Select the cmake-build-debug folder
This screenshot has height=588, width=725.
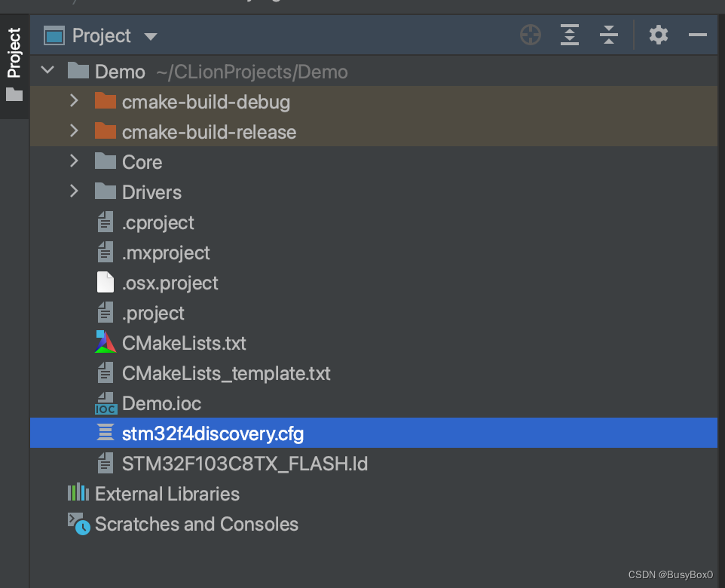[374, 101]
